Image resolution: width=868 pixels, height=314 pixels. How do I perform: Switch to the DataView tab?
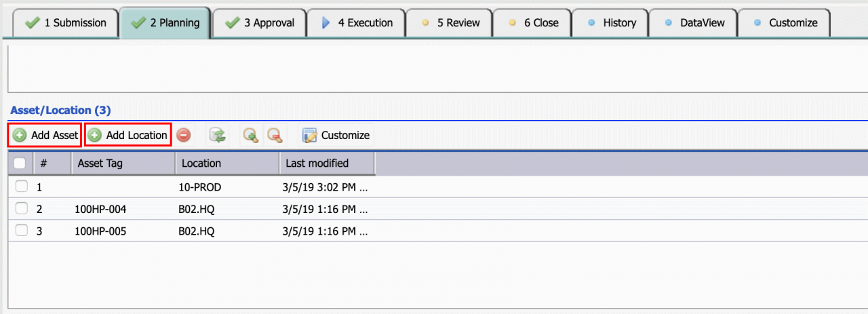tap(692, 22)
